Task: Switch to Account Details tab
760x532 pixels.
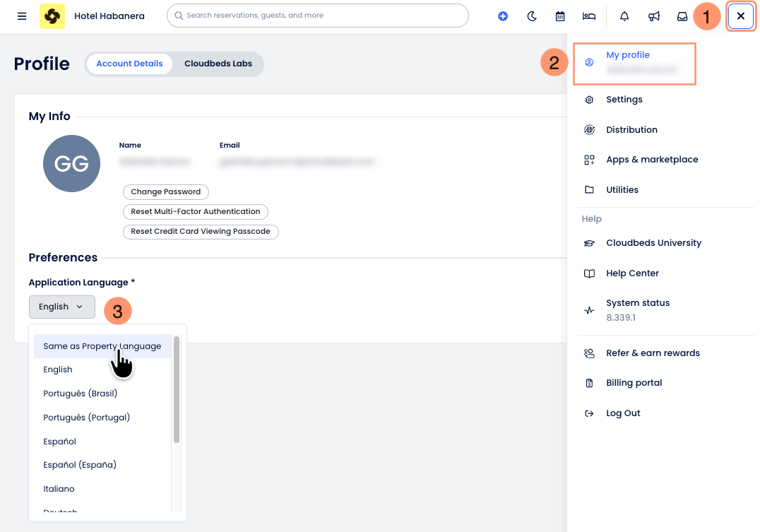Action: click(x=129, y=64)
